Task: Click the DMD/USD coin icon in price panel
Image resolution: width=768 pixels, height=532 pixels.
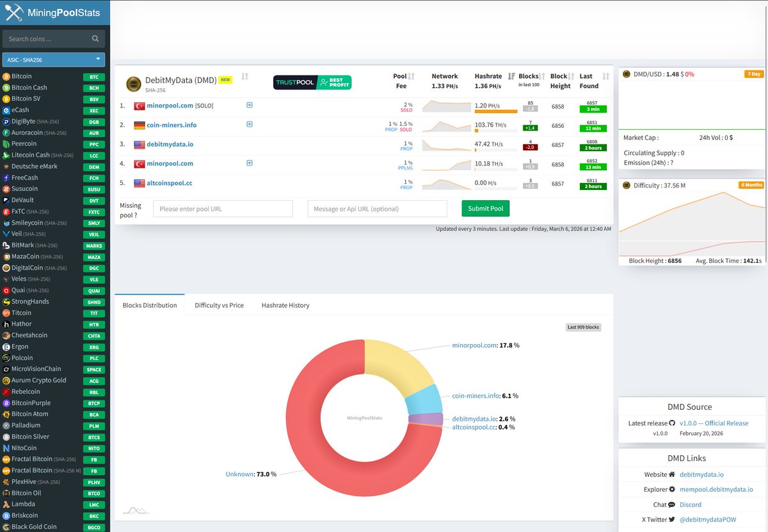Action: coord(627,74)
